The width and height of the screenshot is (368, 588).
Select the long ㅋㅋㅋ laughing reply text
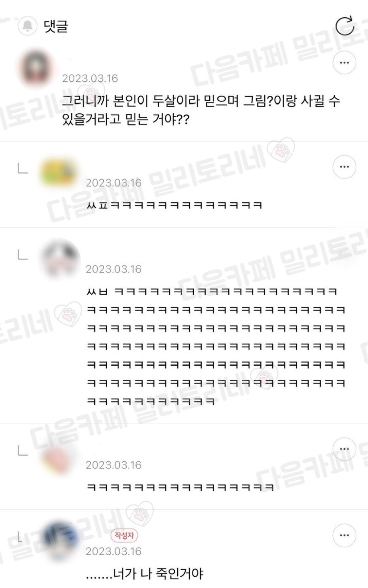coord(216,346)
